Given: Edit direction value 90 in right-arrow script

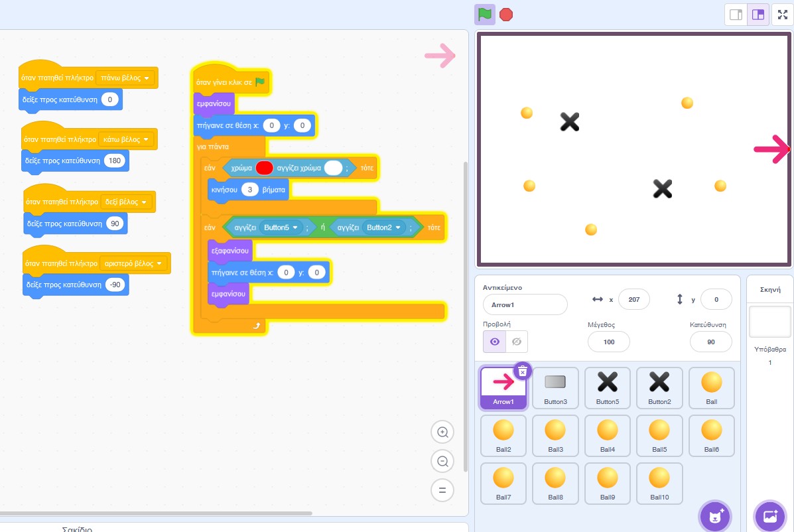Looking at the screenshot, I should tap(115, 224).
